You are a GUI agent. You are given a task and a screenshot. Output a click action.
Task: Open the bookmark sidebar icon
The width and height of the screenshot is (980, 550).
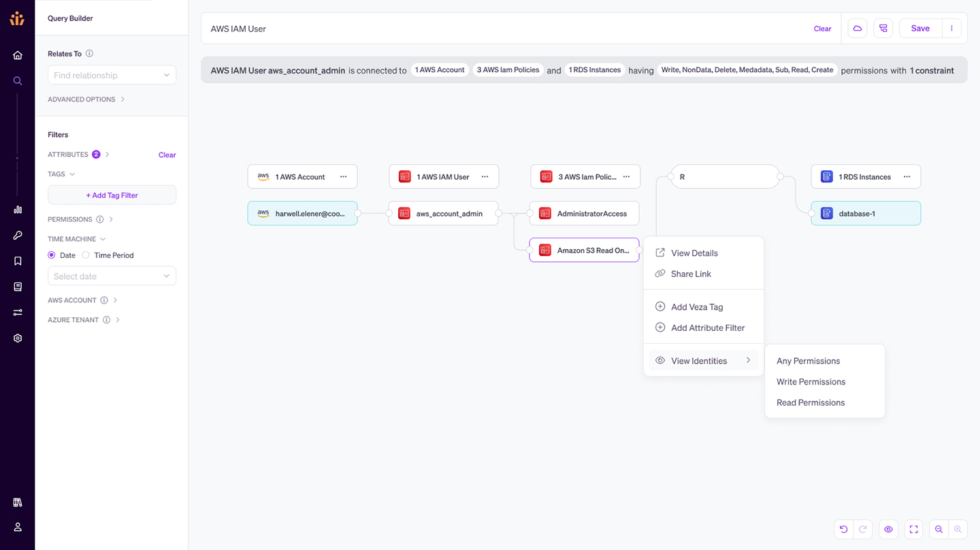click(x=18, y=261)
